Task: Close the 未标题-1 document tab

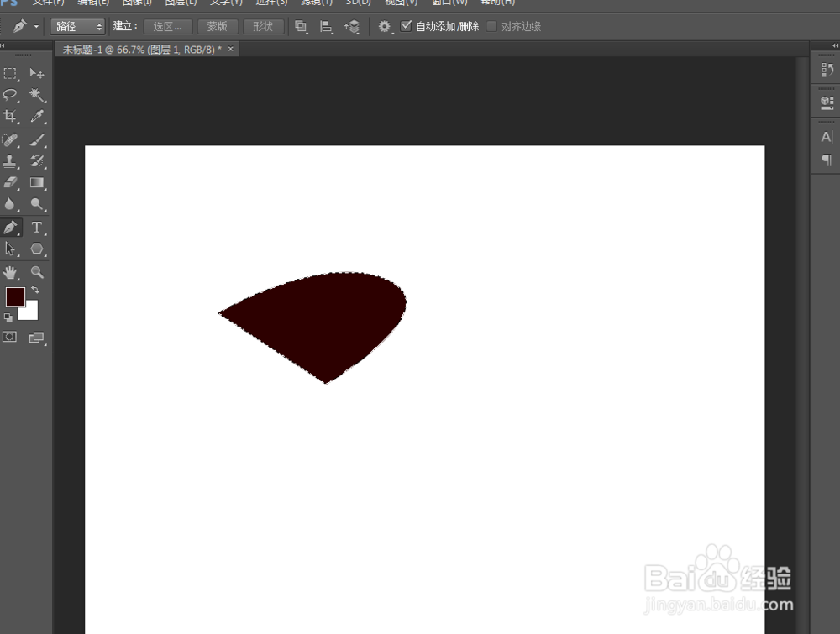Action: [x=231, y=49]
